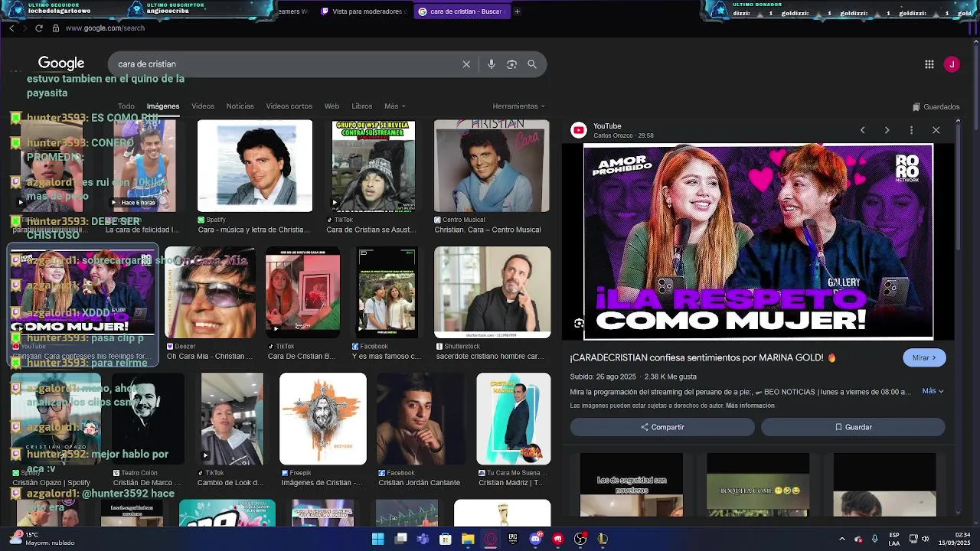Image resolution: width=980 pixels, height=551 pixels.
Task: Open Microsoft Store from taskbar
Action: coord(446,539)
